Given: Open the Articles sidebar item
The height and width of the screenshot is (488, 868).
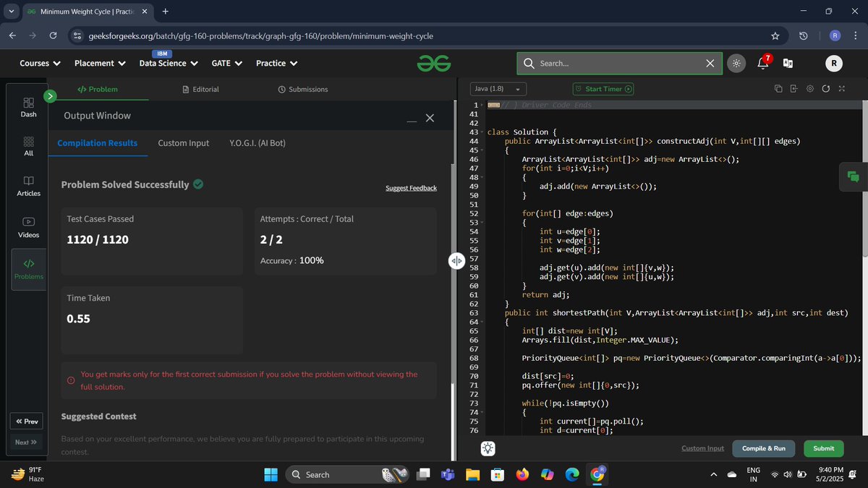Looking at the screenshot, I should (28, 186).
